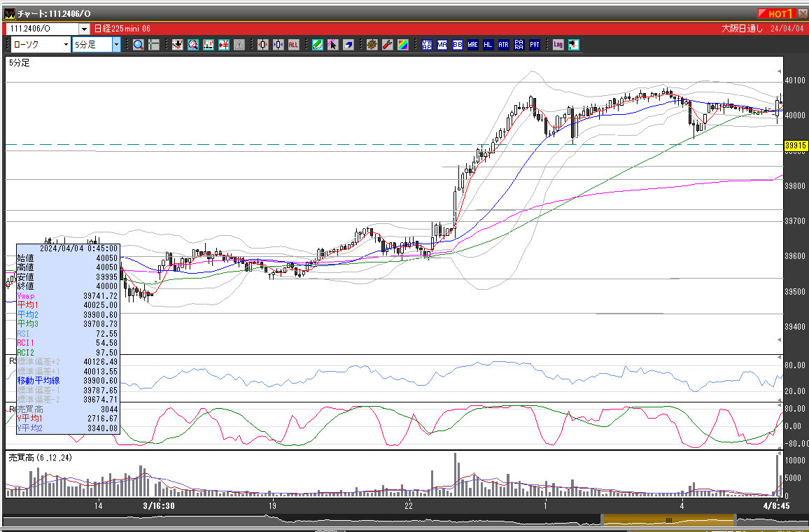This screenshot has height=532, width=809.
Task: Open the ローソク chart type dropdown
Action: click(x=41, y=45)
